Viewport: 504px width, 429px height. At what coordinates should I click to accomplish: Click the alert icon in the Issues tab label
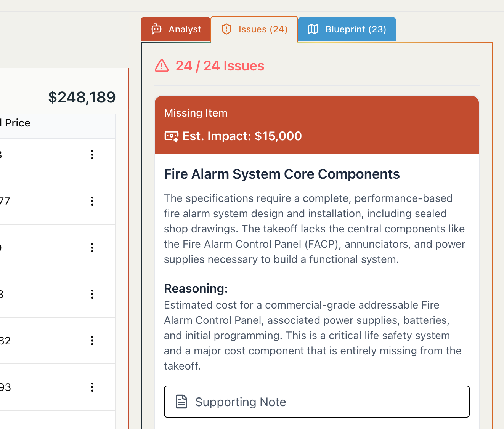pos(226,29)
